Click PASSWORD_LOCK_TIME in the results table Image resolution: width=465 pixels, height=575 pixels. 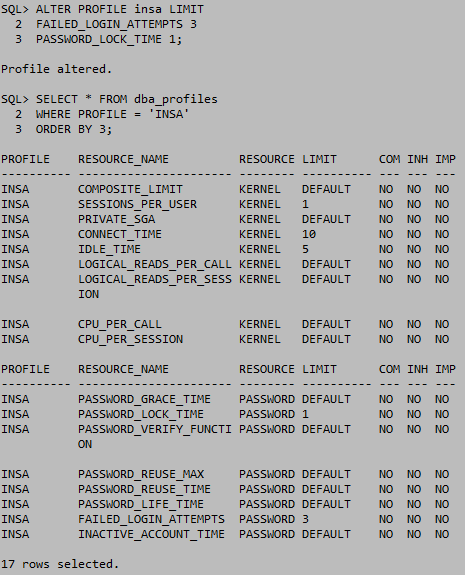[x=141, y=414]
